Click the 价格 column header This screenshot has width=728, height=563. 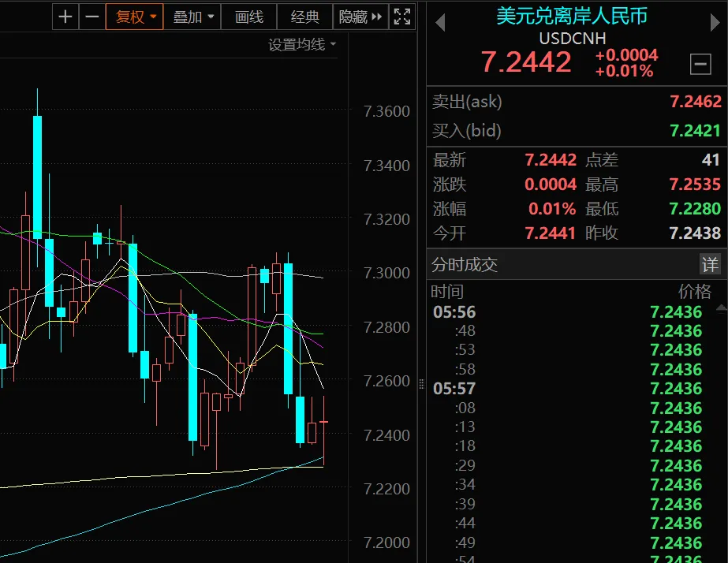(x=695, y=292)
